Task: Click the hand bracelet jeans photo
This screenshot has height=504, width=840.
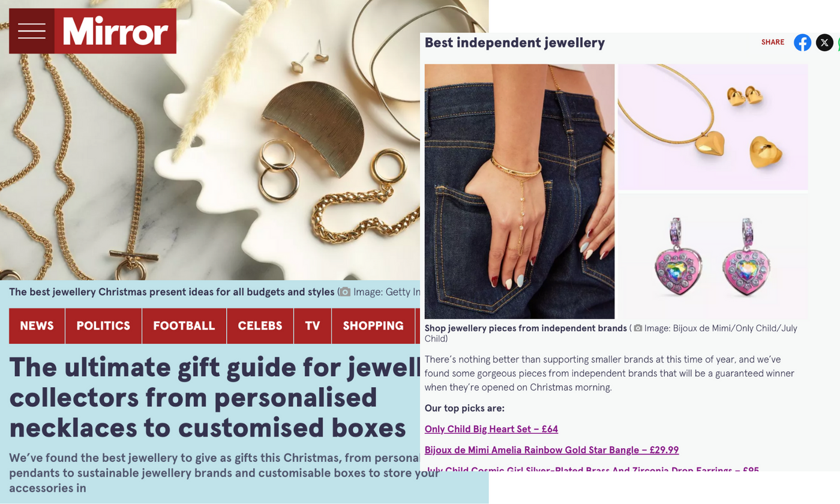Action: (x=520, y=191)
